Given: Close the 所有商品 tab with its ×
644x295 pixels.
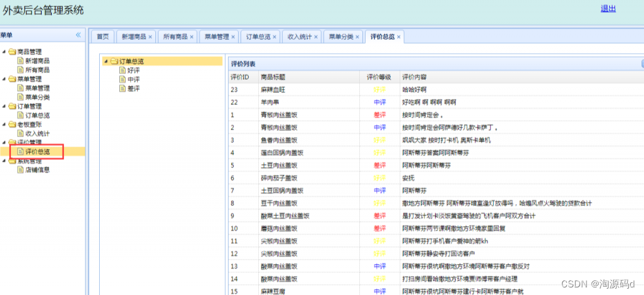Looking at the screenshot, I should coord(192,37).
